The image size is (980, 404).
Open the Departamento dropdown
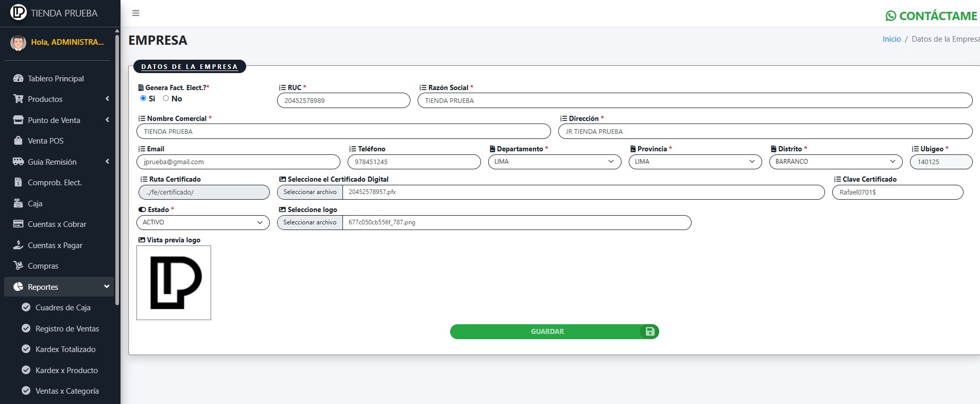coord(554,162)
